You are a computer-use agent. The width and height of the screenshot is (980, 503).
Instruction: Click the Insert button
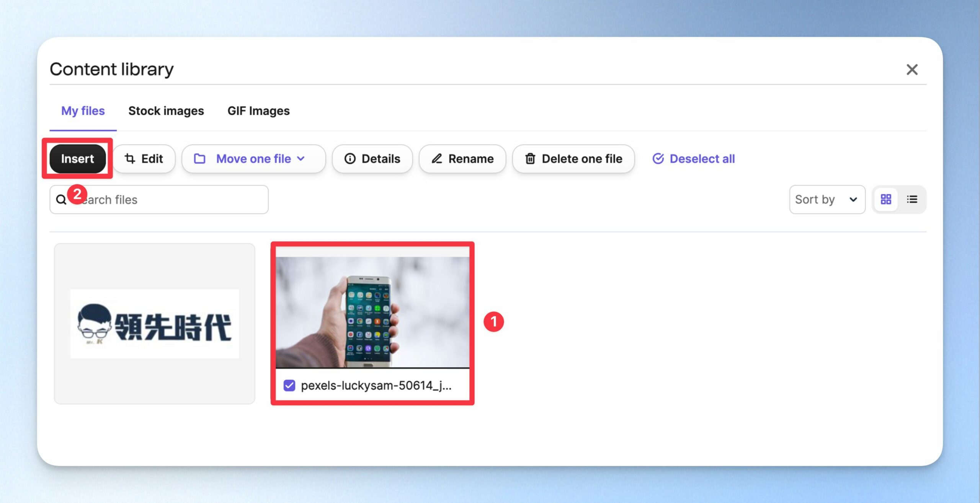coord(78,159)
